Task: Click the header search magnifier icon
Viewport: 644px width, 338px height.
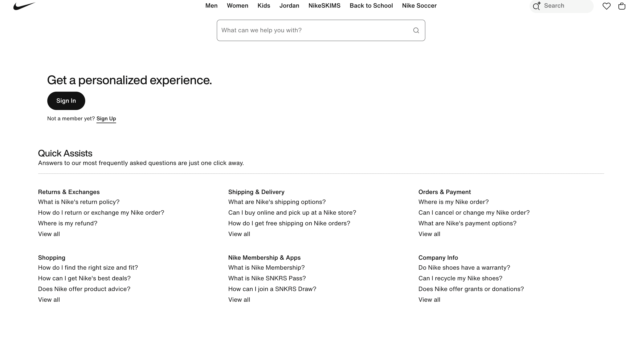Action: pos(536,6)
